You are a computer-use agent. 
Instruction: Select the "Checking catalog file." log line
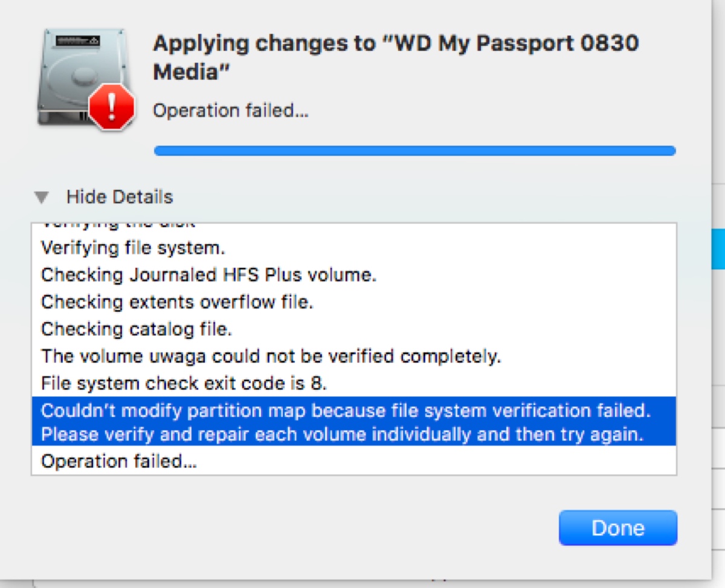pos(137,329)
